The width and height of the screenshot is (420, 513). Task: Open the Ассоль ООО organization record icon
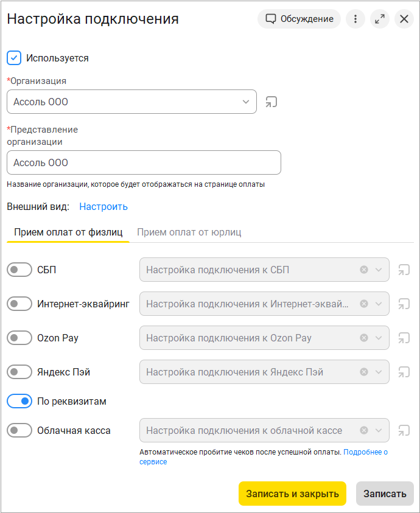271,102
